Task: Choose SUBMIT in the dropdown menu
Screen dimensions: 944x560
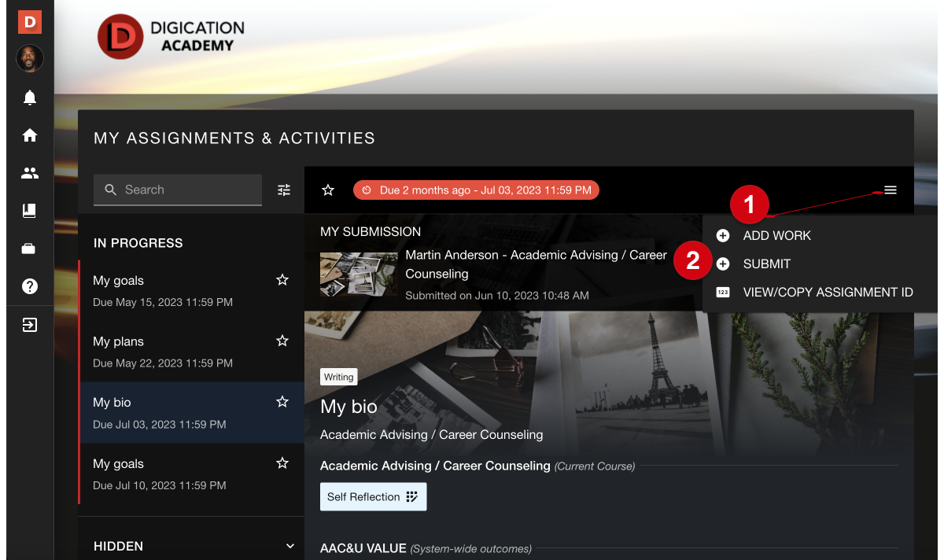Action: click(766, 263)
